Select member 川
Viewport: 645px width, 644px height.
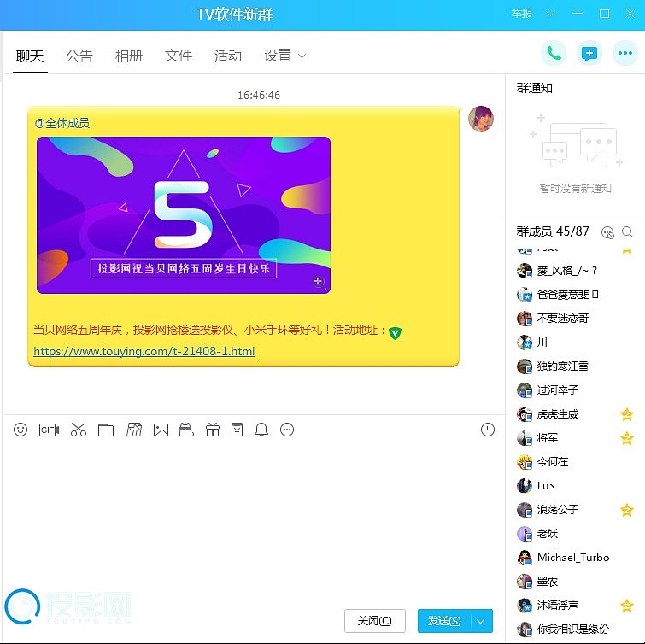(574, 342)
